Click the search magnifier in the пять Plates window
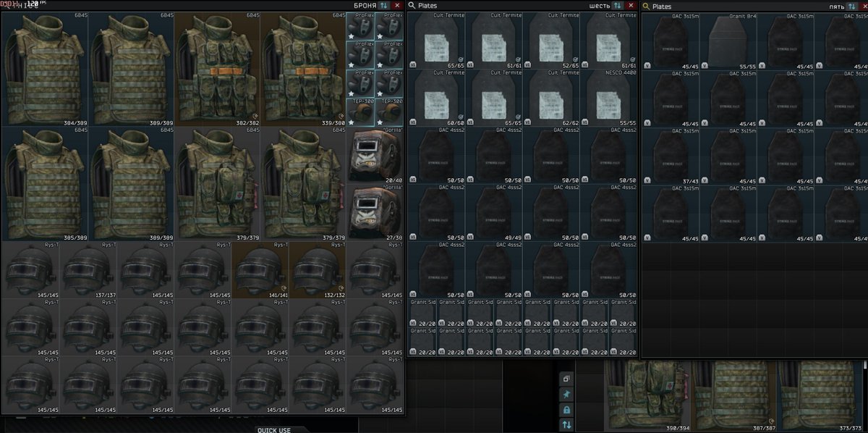 (646, 7)
